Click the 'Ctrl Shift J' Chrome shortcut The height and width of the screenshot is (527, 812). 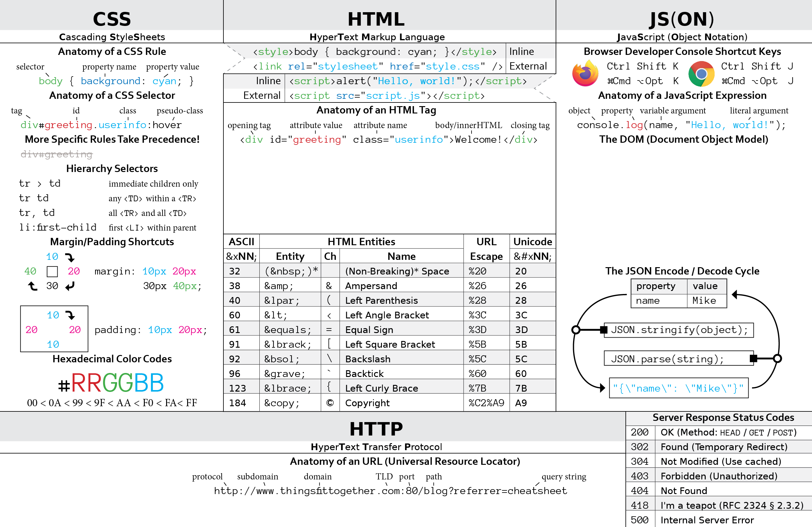[757, 66]
